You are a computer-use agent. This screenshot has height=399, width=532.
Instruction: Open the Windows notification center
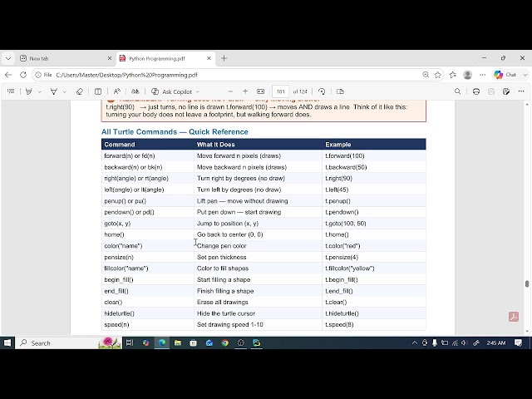coord(518,343)
